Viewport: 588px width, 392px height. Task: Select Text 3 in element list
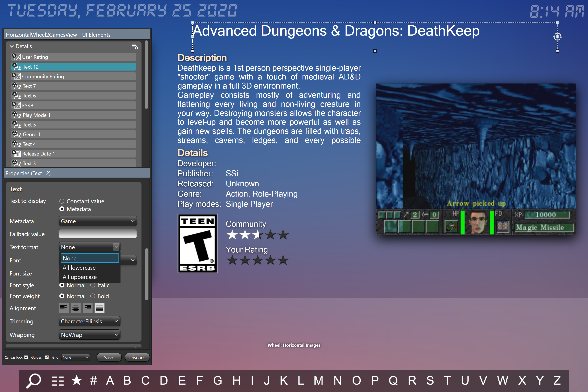(x=73, y=163)
